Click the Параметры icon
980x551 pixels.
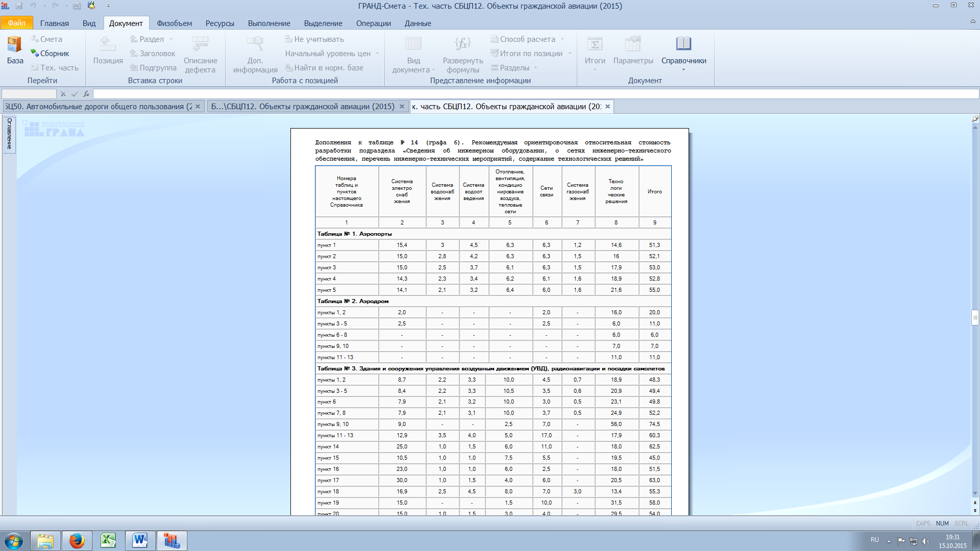click(633, 44)
